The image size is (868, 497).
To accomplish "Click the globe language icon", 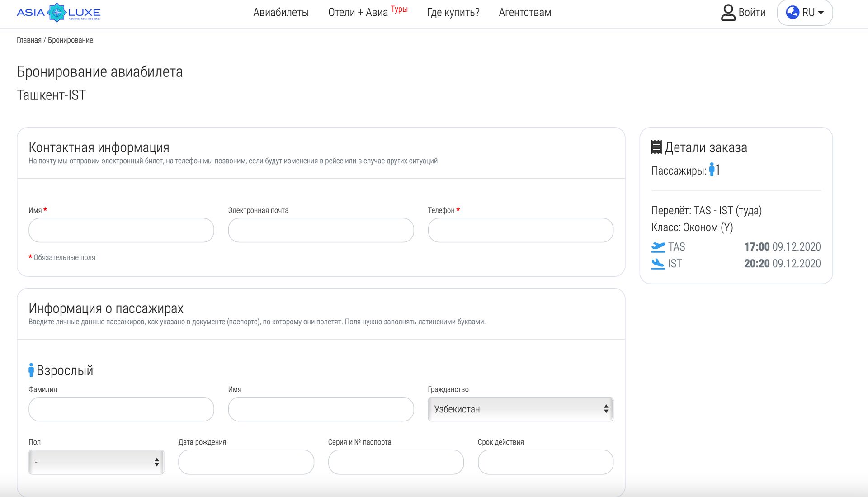I will point(792,12).
